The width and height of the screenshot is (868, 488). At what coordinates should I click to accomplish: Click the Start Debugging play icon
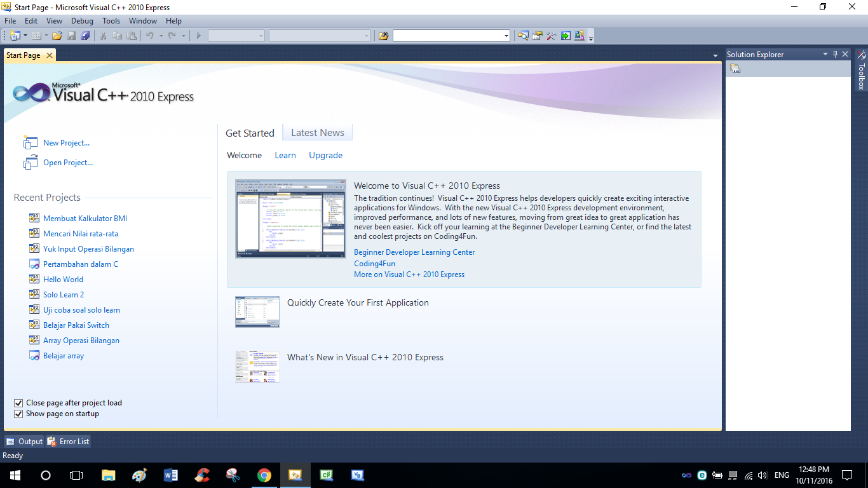click(x=198, y=36)
